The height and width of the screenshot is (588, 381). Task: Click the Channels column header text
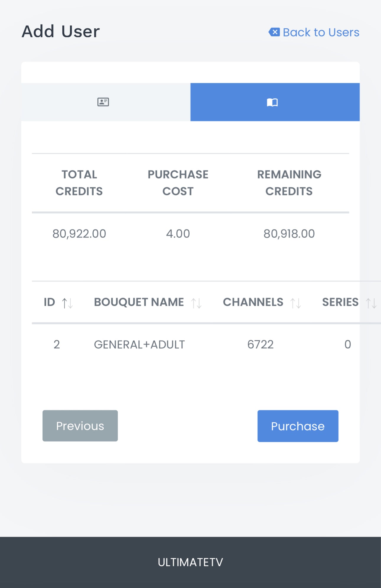(253, 302)
